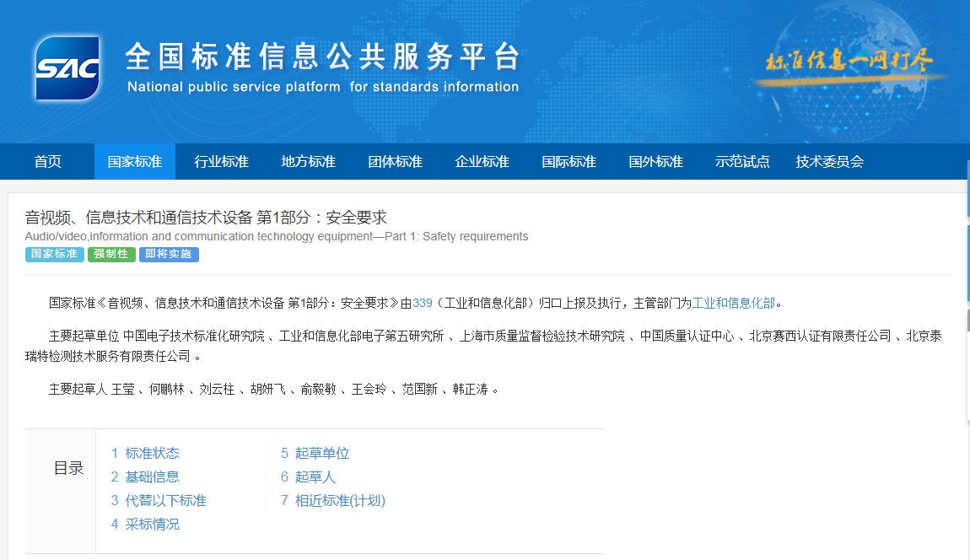Click the 即将实施 status badge
The image size is (970, 560).
point(169,254)
